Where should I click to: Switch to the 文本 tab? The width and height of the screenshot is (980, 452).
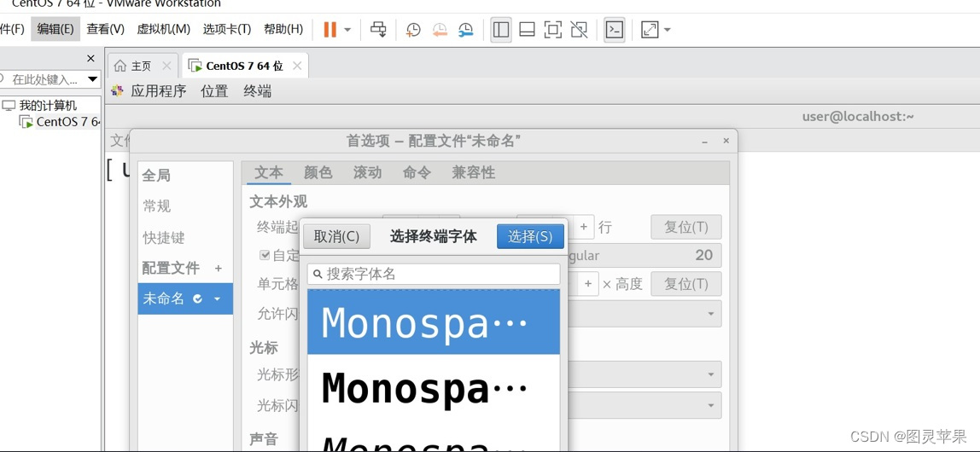pos(269,172)
